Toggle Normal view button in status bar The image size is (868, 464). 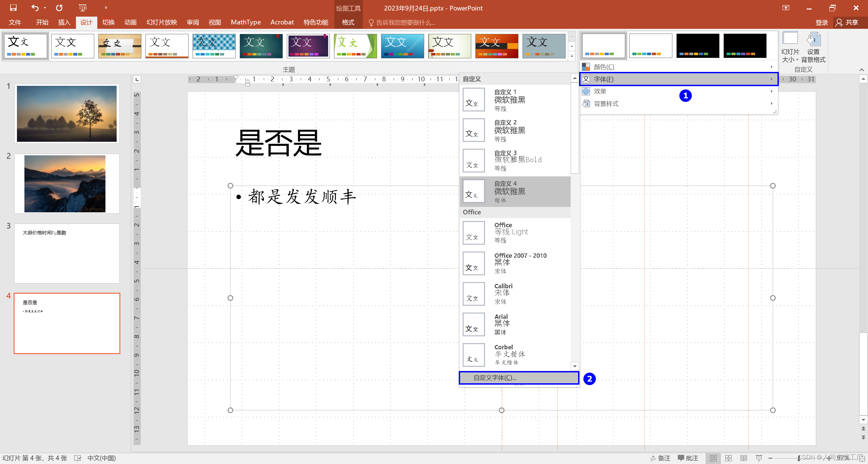713,458
